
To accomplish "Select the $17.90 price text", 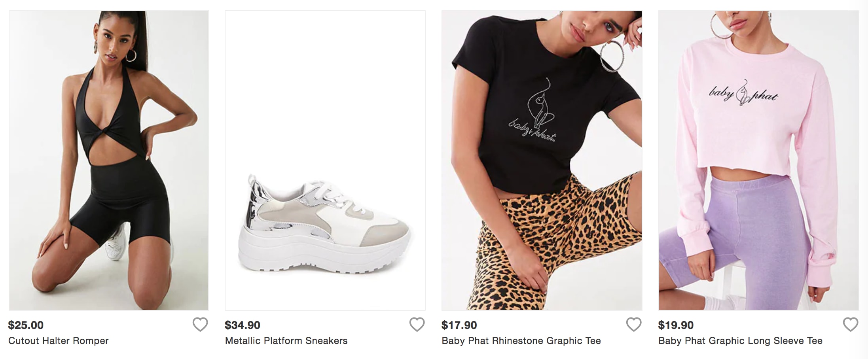I will tap(459, 325).
